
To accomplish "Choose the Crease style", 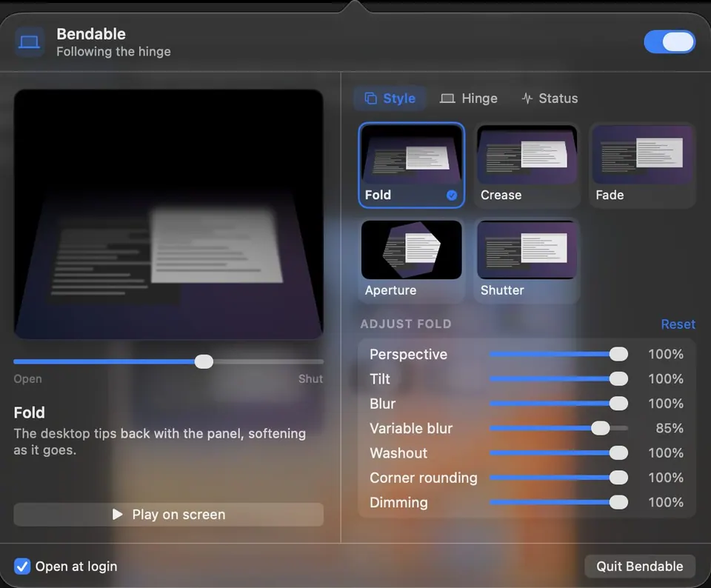I will pos(527,165).
